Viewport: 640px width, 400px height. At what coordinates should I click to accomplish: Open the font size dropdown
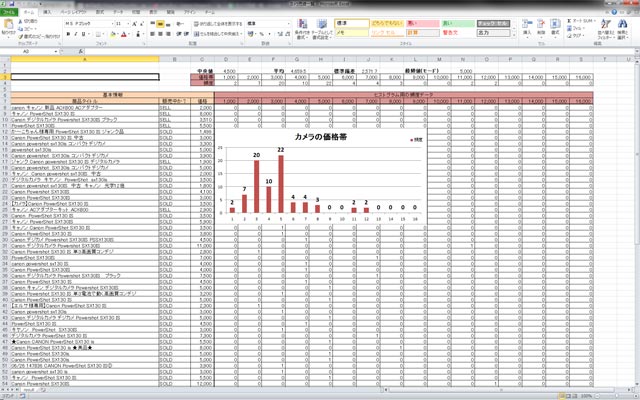tap(128, 24)
